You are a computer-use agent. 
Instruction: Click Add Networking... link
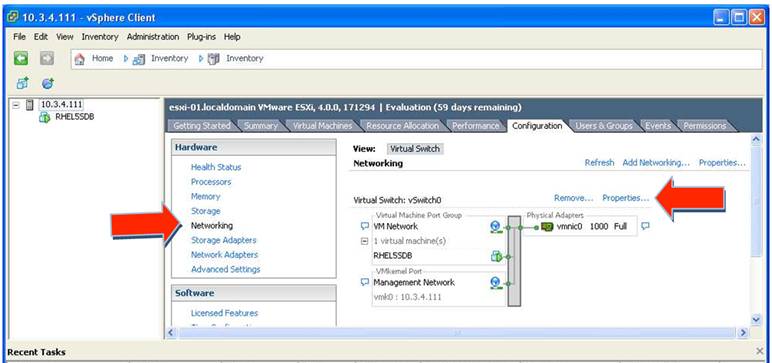tap(656, 163)
